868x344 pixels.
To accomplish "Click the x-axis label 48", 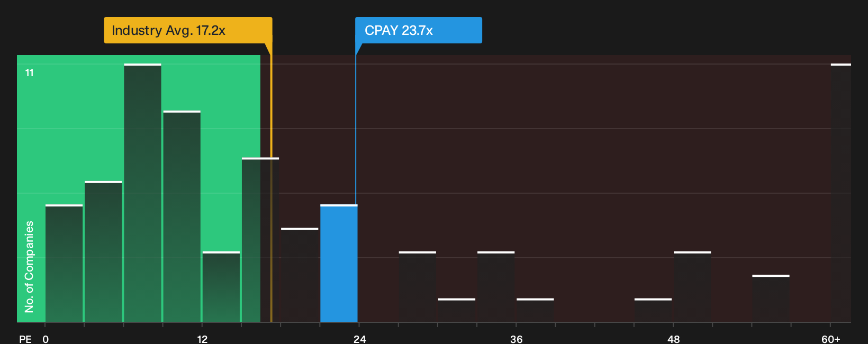I will pos(673,339).
